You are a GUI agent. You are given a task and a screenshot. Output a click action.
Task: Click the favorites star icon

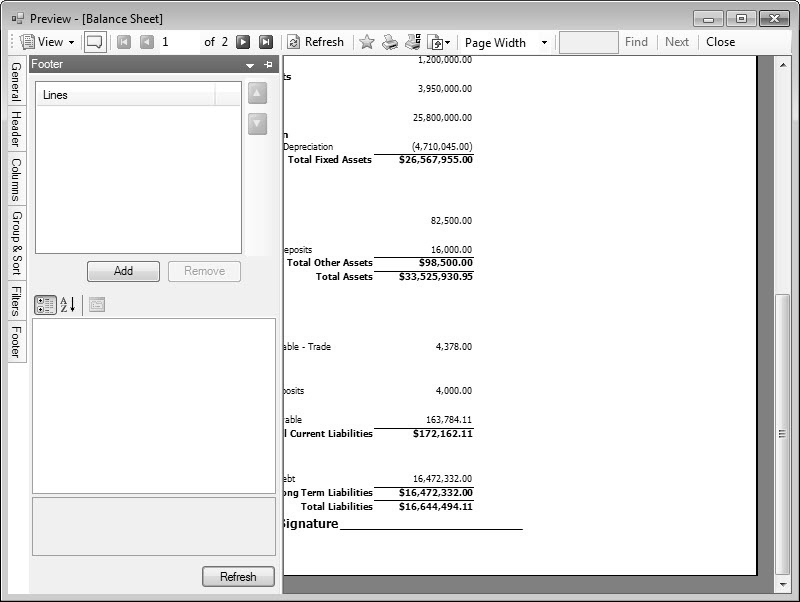[x=366, y=42]
